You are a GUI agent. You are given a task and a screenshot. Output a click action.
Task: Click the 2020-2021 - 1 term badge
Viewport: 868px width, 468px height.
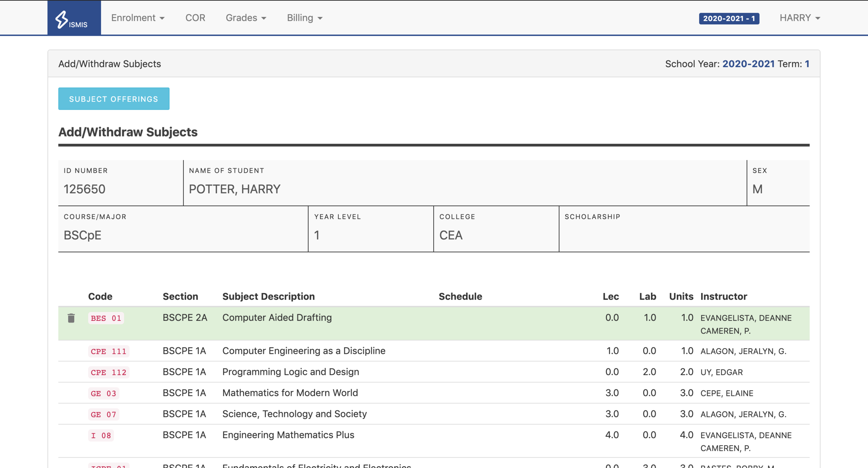click(729, 18)
